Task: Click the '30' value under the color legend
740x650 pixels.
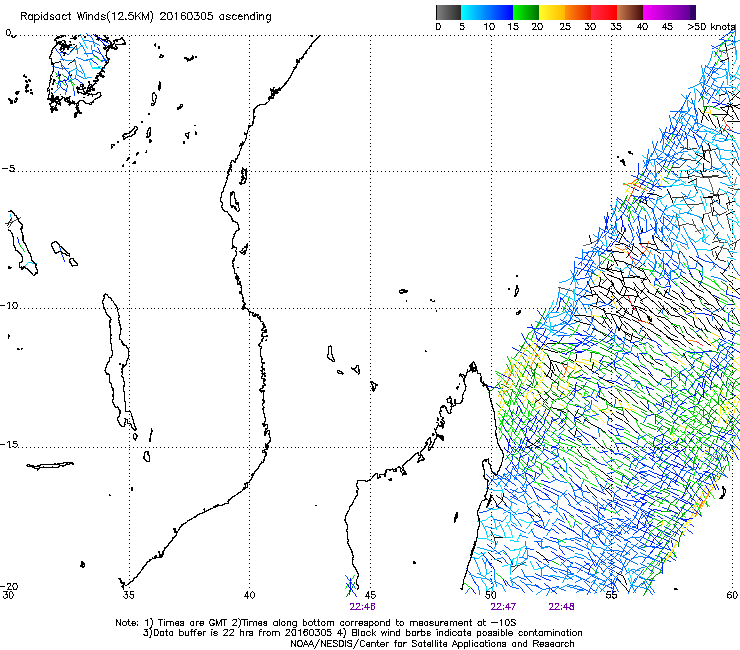Action: [590, 27]
